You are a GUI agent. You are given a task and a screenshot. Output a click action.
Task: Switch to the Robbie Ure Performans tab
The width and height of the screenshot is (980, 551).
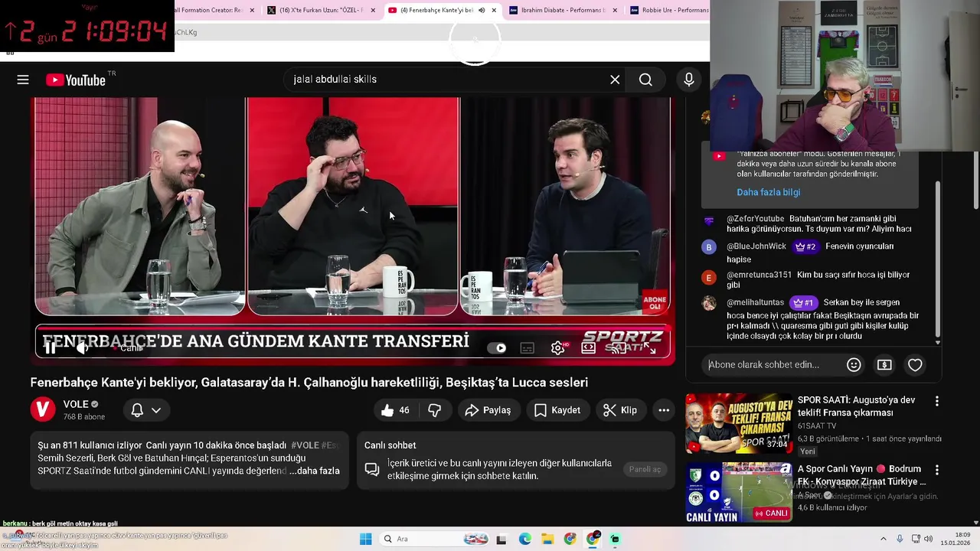coord(668,10)
